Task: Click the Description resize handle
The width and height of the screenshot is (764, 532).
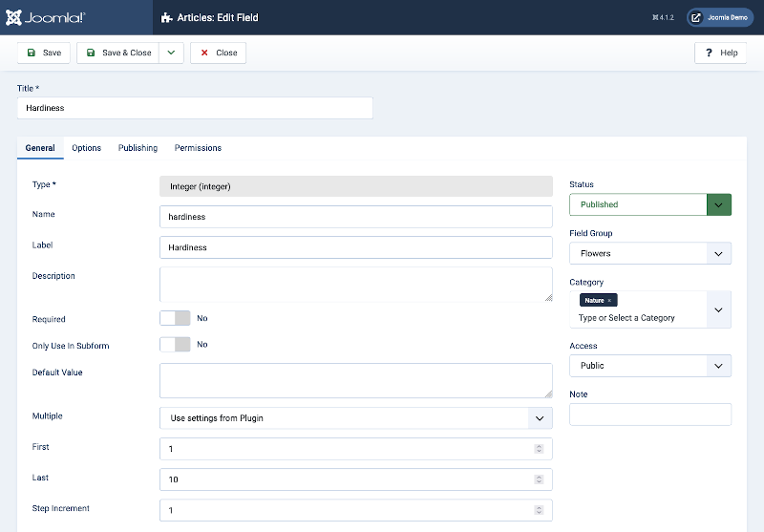Action: tap(548, 298)
